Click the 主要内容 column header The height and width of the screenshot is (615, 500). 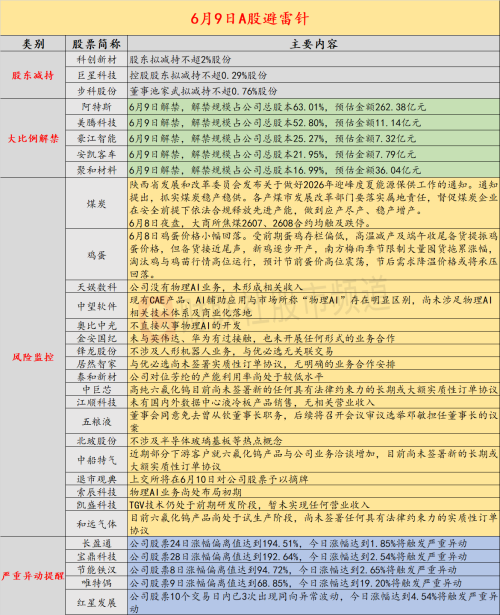(313, 44)
